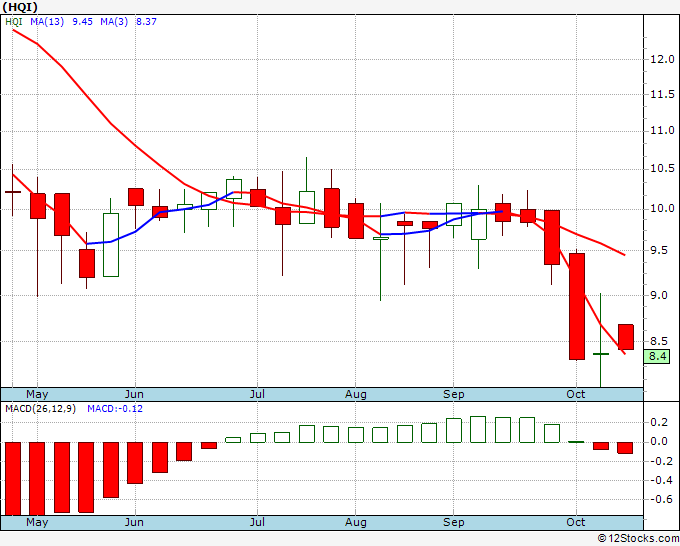Click the 10.0 price axis label

[x=662, y=208]
